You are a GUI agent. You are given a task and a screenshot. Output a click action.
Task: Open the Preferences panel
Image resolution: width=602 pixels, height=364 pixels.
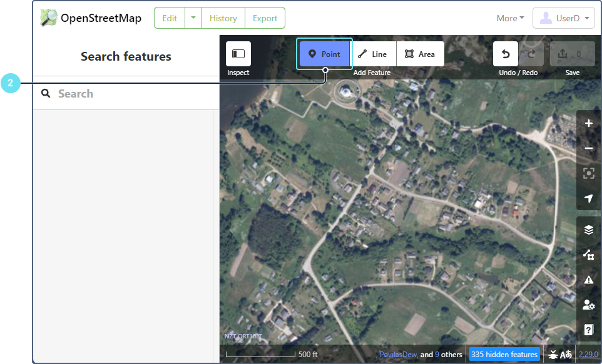588,305
